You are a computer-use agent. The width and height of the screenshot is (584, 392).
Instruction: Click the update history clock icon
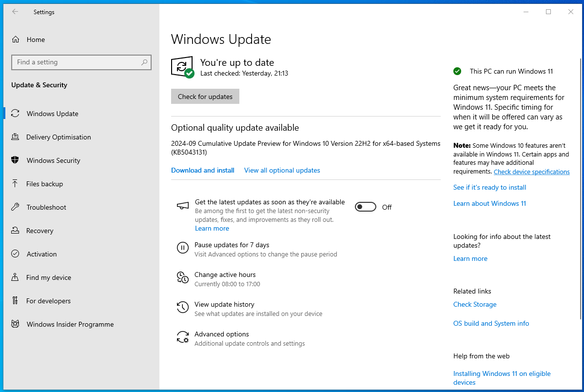[x=182, y=307]
